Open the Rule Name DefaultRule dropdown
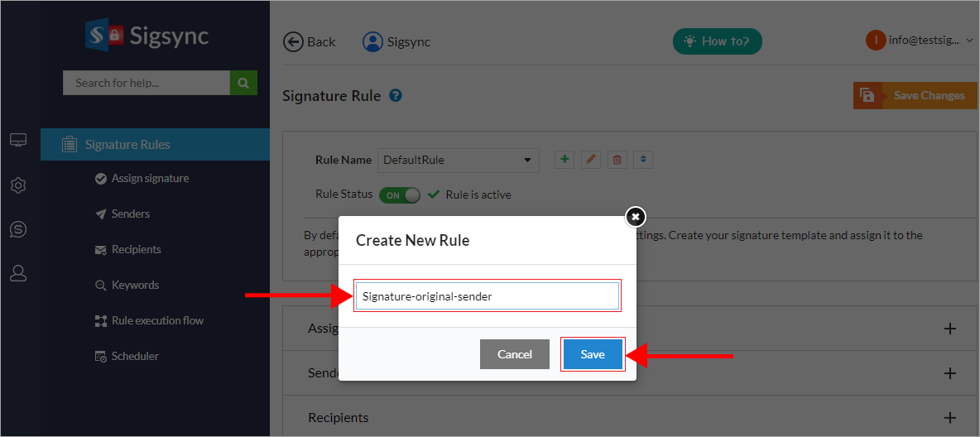This screenshot has width=980, height=437. click(458, 160)
